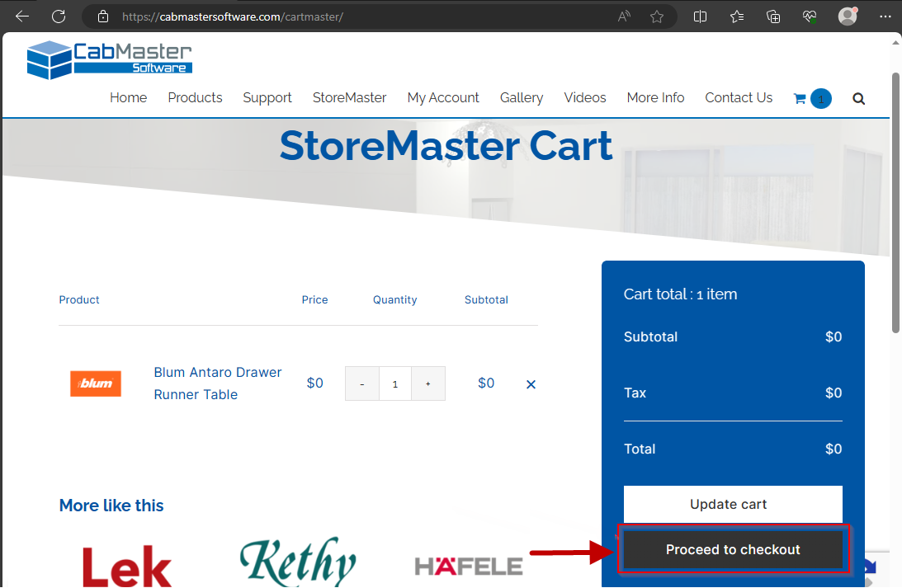The image size is (902, 588).
Task: Open the site search with the magnifier icon
Action: (858, 97)
